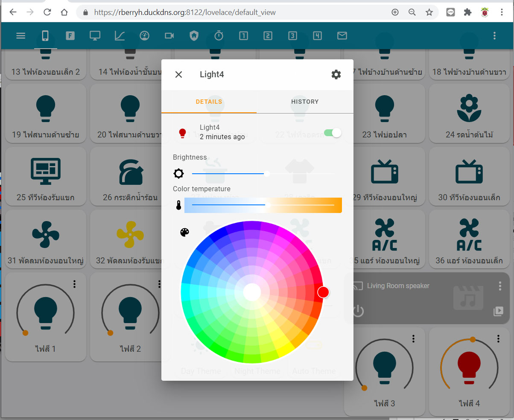This screenshot has width=514, height=420.
Task: Open the mail envelope view tab
Action: [342, 36]
